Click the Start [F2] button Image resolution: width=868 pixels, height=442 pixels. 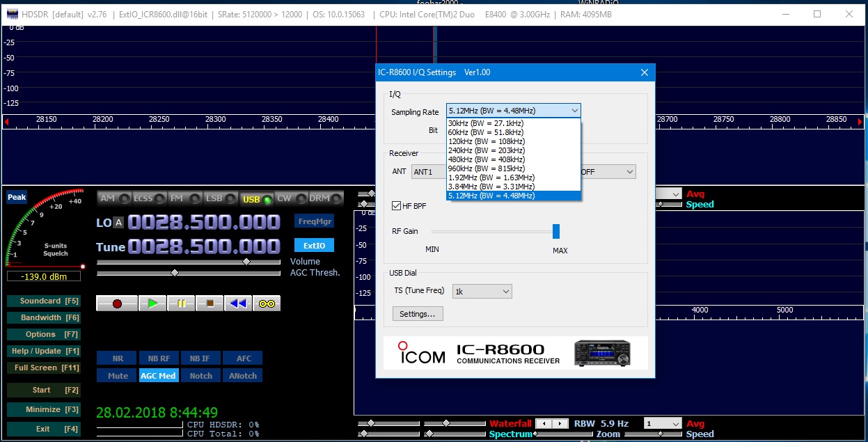point(44,390)
